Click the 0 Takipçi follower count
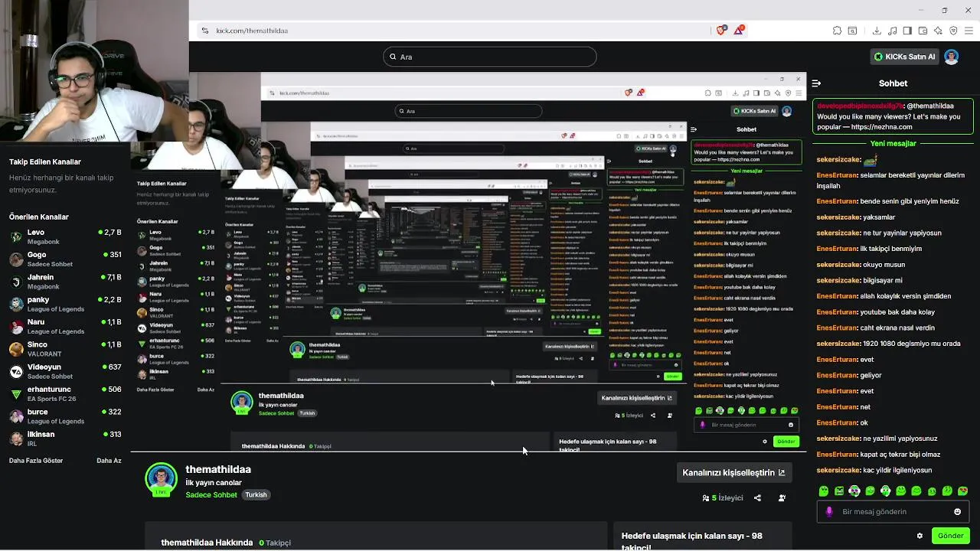Screen dimensions: 980x551 tap(275, 543)
